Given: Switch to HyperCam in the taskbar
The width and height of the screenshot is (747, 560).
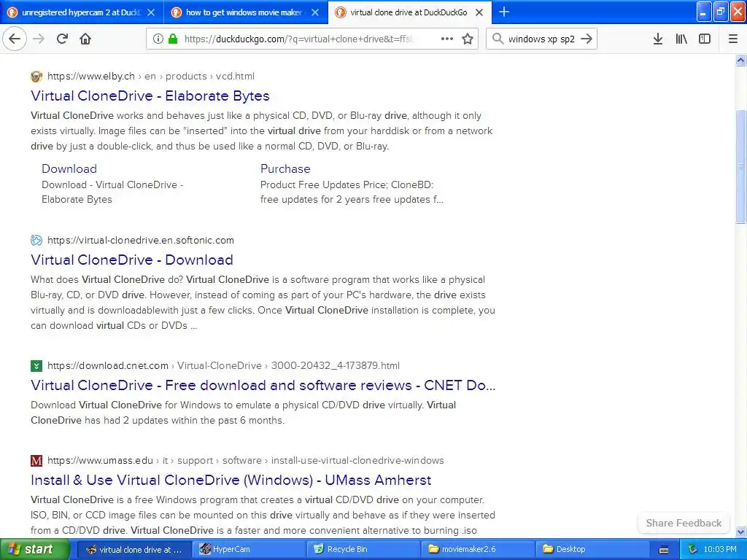Looking at the screenshot, I should 248,549.
